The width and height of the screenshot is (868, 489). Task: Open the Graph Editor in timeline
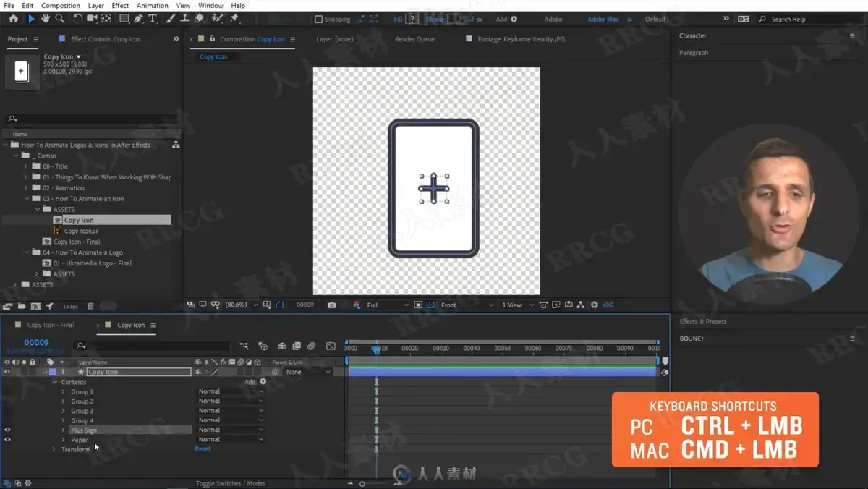pyautogui.click(x=331, y=346)
